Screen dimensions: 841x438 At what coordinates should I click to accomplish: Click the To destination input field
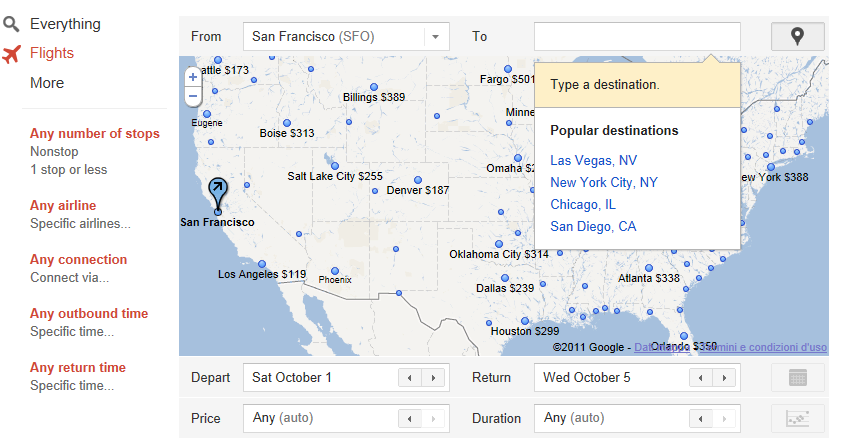tap(637, 37)
